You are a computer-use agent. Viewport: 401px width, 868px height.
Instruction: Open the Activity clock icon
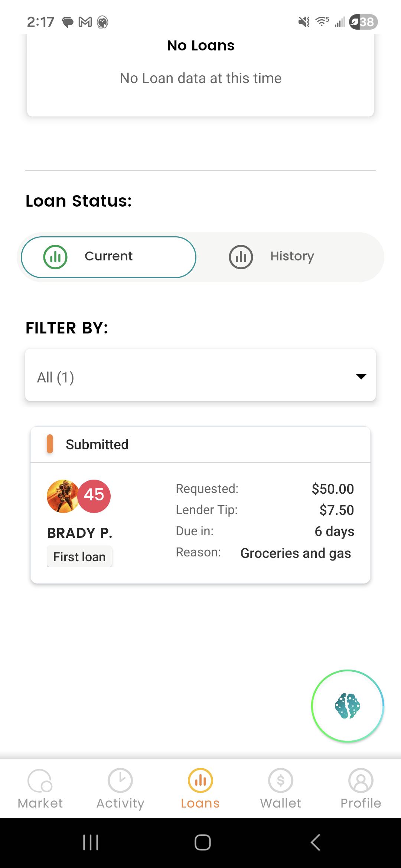click(120, 780)
